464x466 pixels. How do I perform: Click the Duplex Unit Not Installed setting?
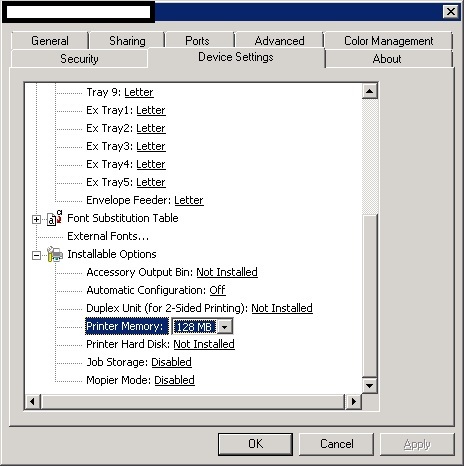[282, 308]
